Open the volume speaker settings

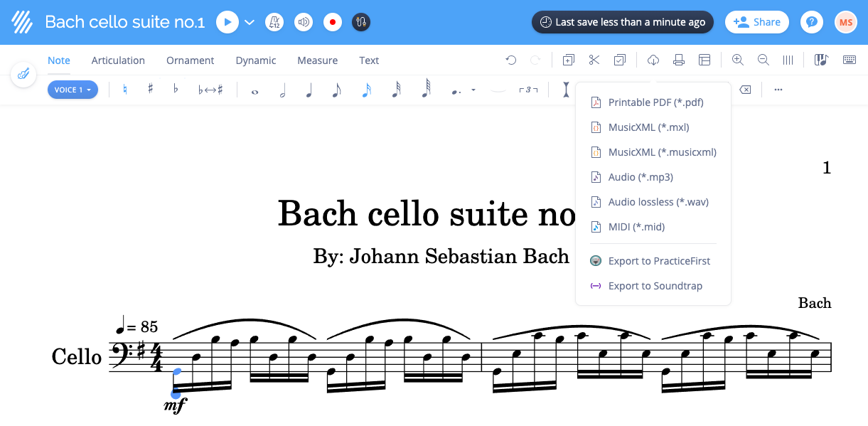point(304,22)
